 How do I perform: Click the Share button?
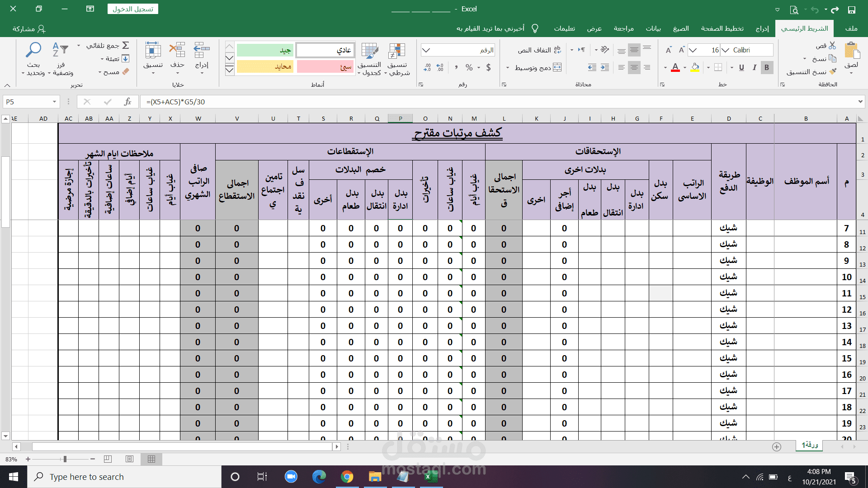(x=29, y=29)
